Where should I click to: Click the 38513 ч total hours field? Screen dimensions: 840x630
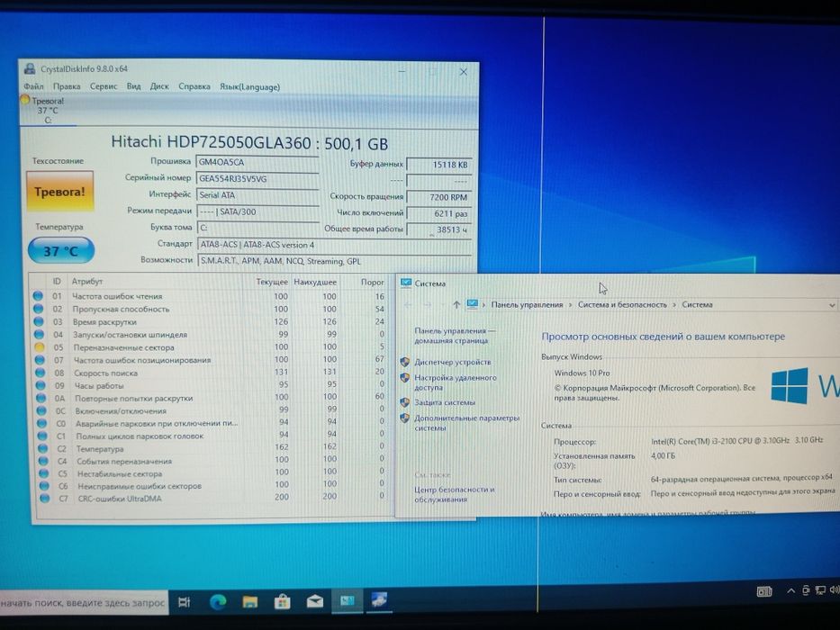(439, 229)
